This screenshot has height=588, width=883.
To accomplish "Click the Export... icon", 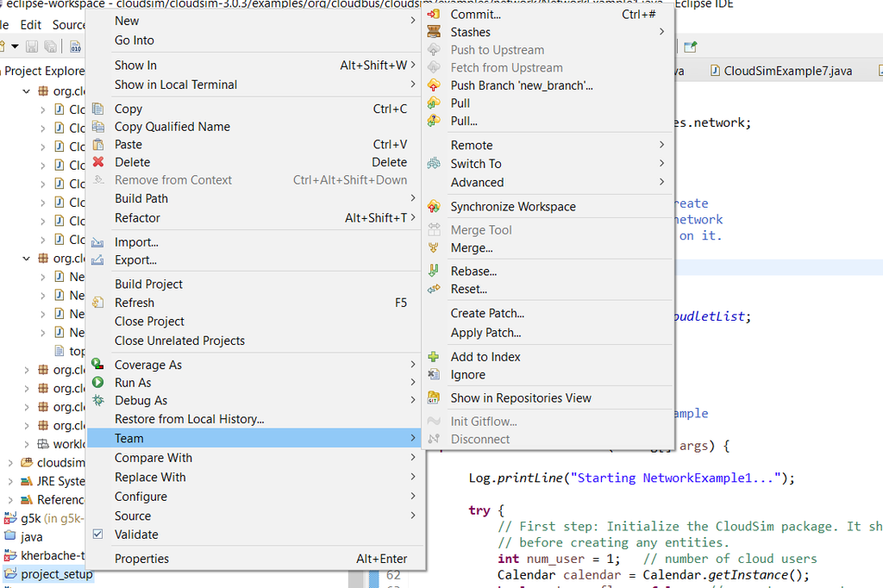I will pyautogui.click(x=98, y=260).
